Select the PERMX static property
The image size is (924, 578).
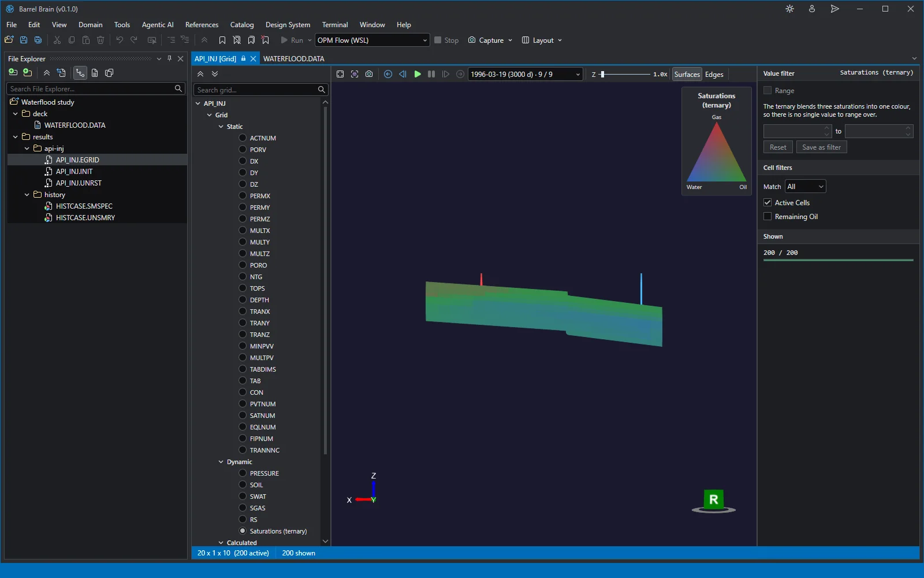point(243,195)
